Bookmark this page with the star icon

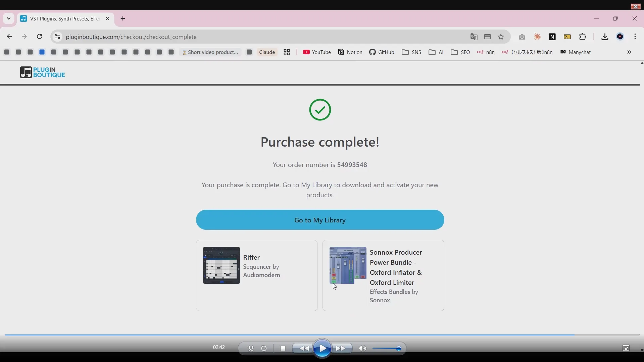point(501,37)
